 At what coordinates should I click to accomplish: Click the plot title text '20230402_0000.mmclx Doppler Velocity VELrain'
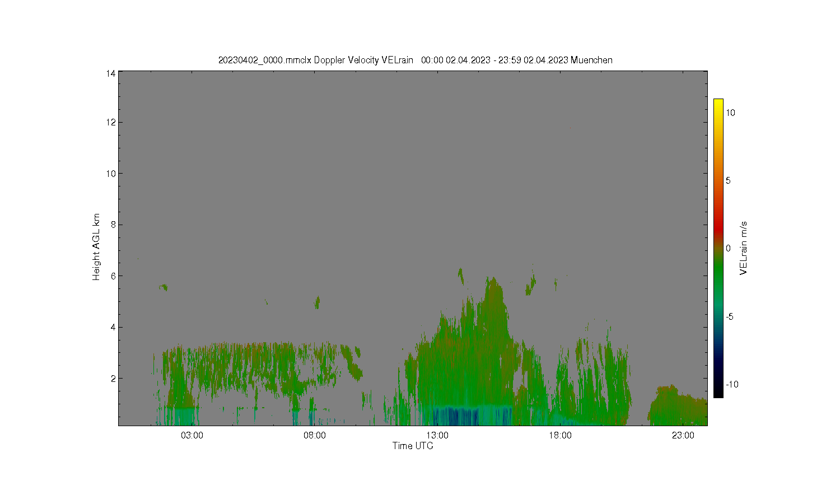tap(315, 60)
